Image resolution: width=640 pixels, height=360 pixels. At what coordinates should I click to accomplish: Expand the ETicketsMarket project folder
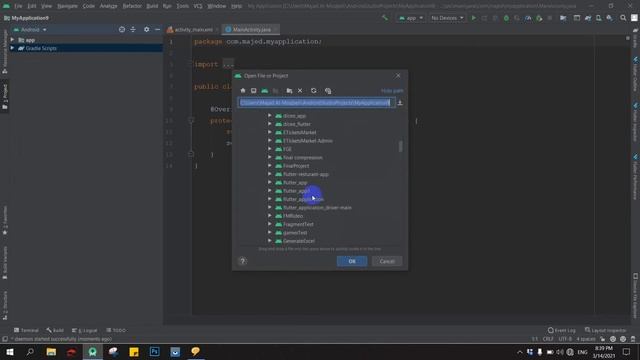[270, 132]
